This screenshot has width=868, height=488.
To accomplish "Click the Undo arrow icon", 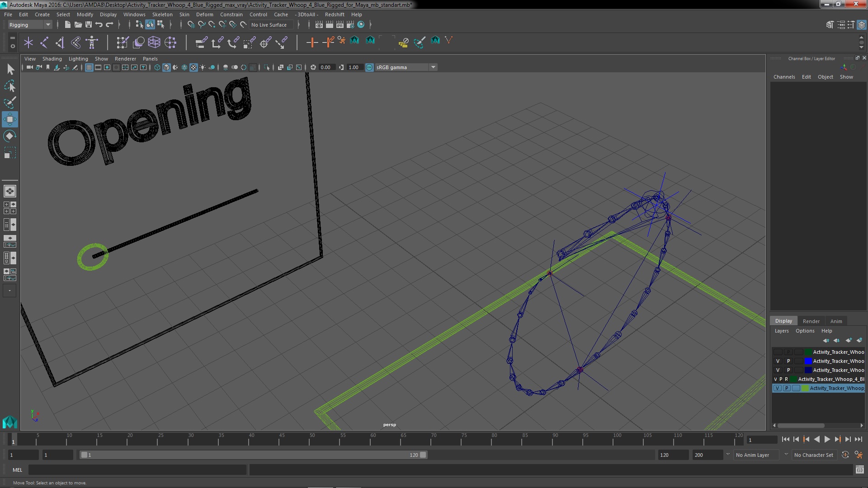I will tap(99, 24).
